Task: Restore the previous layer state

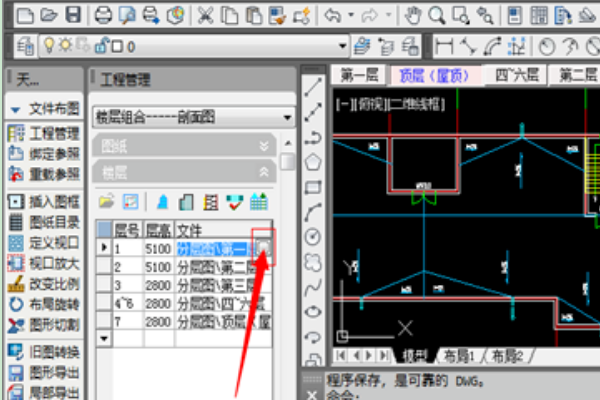Action: [x=386, y=46]
